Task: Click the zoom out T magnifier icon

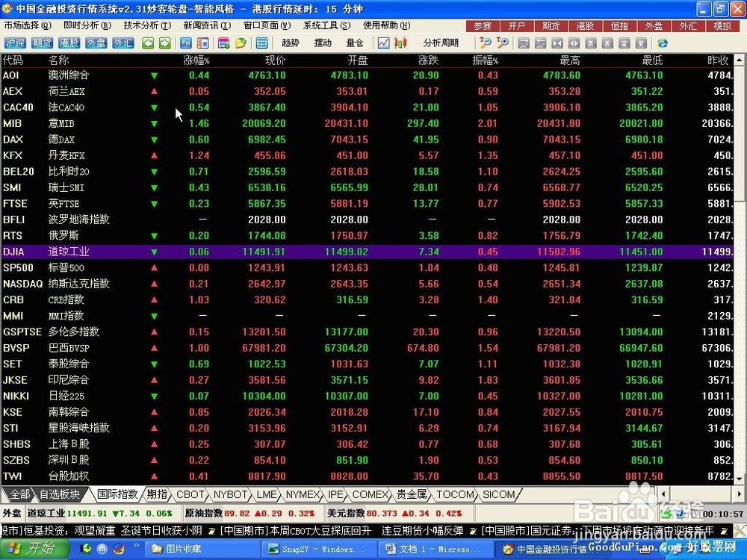Action: [486, 43]
